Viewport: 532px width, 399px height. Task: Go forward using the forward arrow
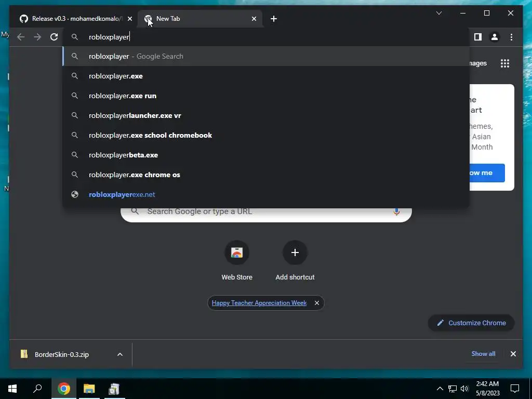pyautogui.click(x=37, y=37)
